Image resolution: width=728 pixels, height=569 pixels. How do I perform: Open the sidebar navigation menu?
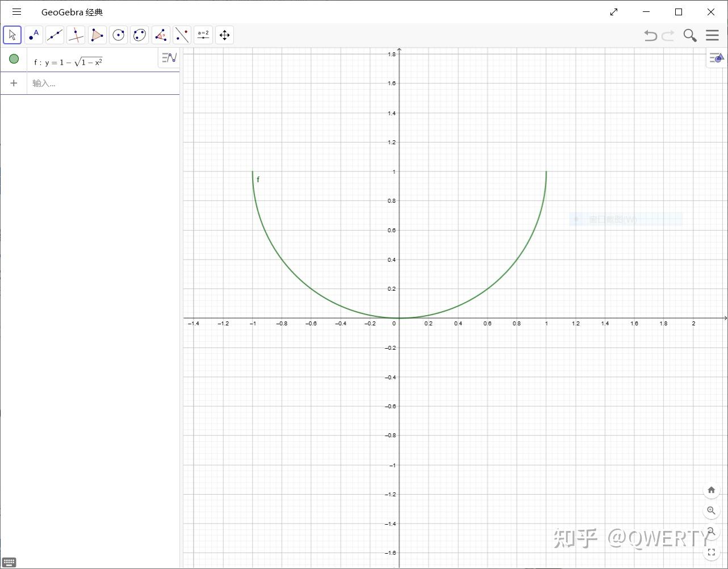coord(16,11)
